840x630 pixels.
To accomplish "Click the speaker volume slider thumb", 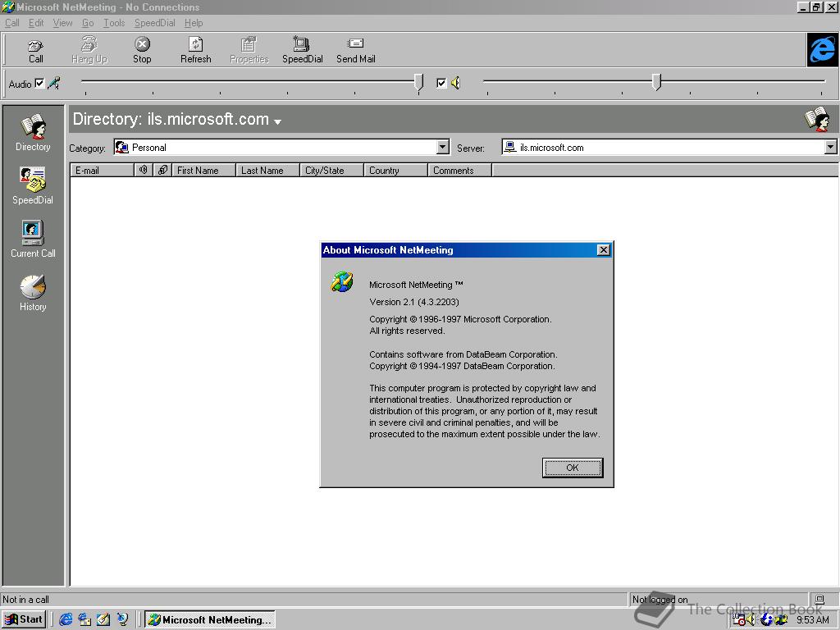I will click(x=657, y=82).
